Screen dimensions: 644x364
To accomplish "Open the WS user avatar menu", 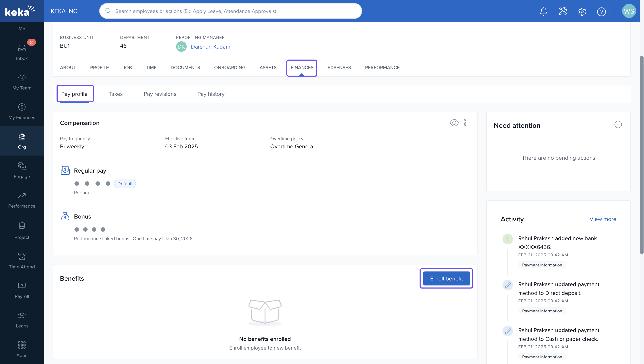I will point(628,11).
